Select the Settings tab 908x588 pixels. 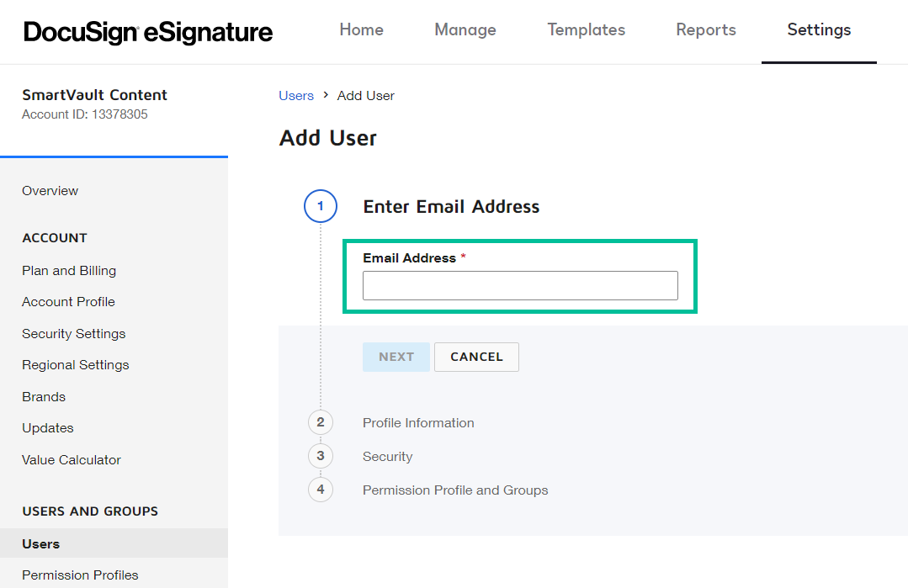tap(819, 30)
